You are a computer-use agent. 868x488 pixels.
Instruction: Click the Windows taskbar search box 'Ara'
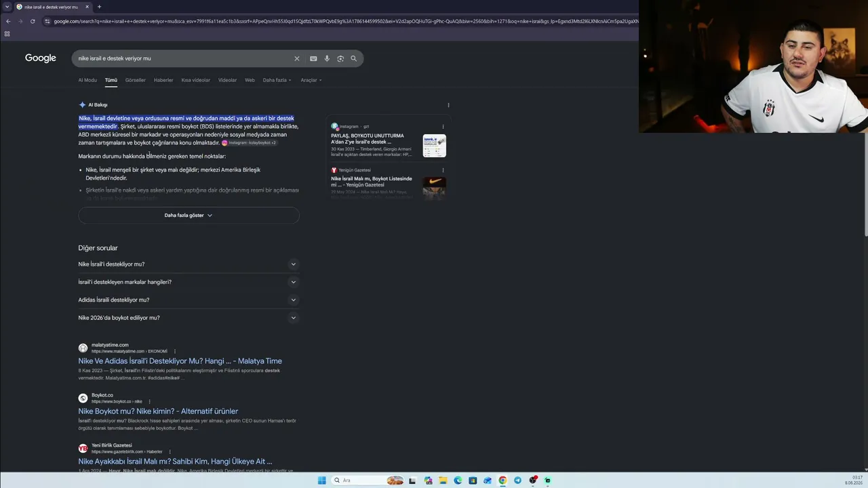click(368, 481)
